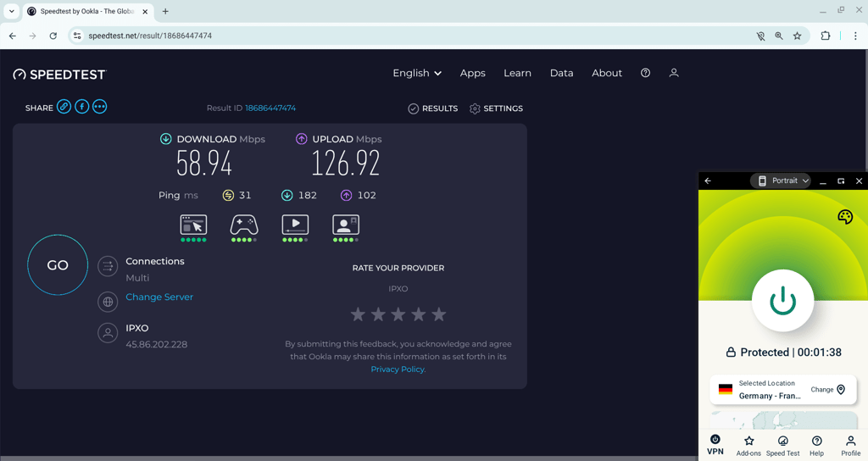Click the idle ping 31 value
868x461 pixels.
point(245,196)
